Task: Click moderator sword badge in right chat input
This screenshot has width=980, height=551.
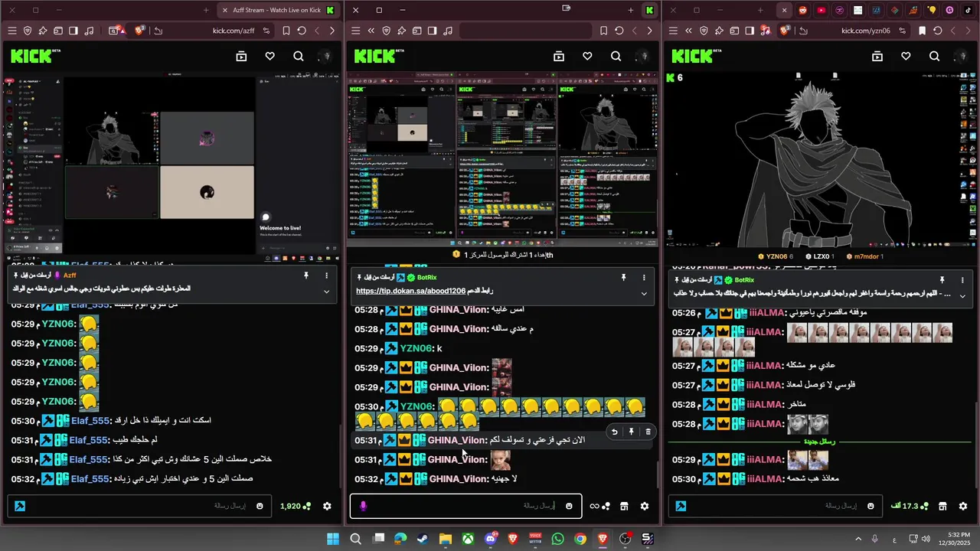Action: [x=681, y=506]
